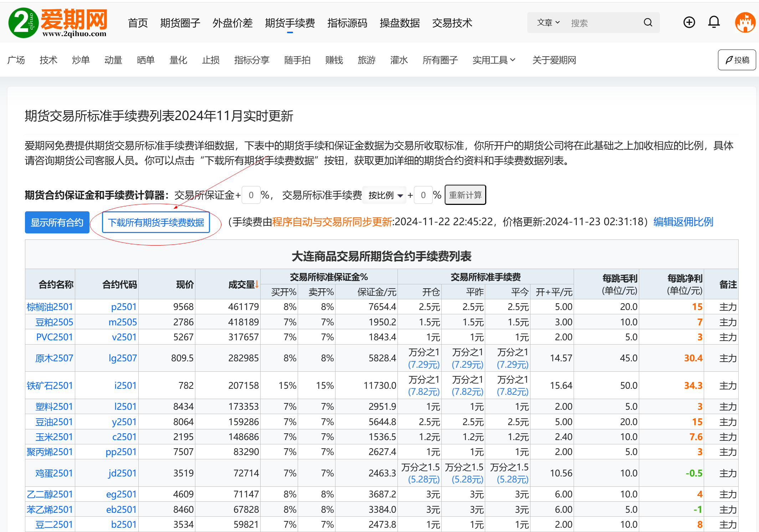Image resolution: width=759 pixels, height=532 pixels.
Task: Click the plus circle icon to add content
Action: coord(689,22)
